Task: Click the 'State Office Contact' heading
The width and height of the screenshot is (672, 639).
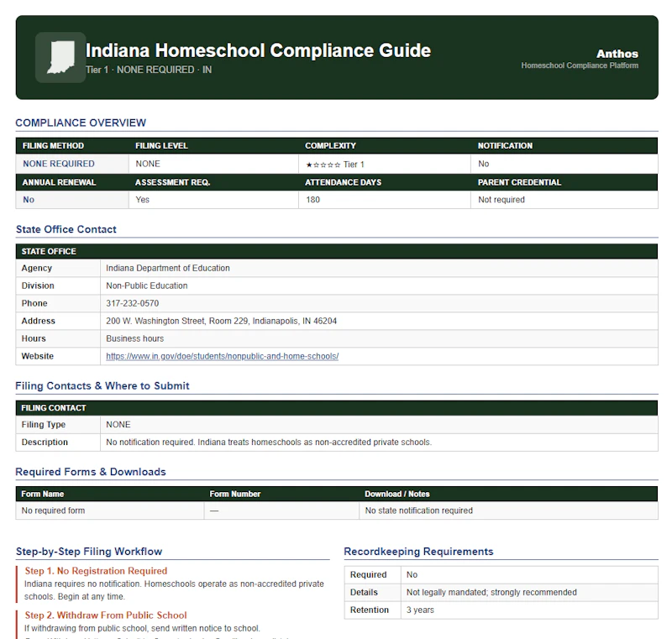Action: (66, 229)
